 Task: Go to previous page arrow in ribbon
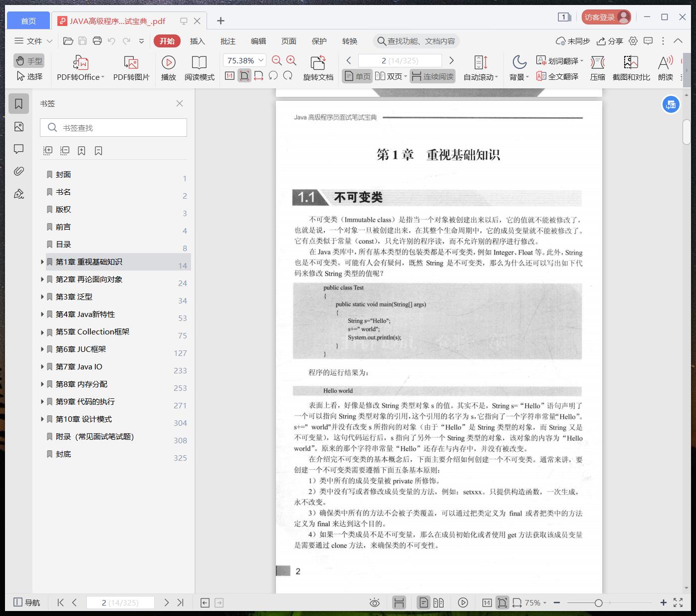349,60
